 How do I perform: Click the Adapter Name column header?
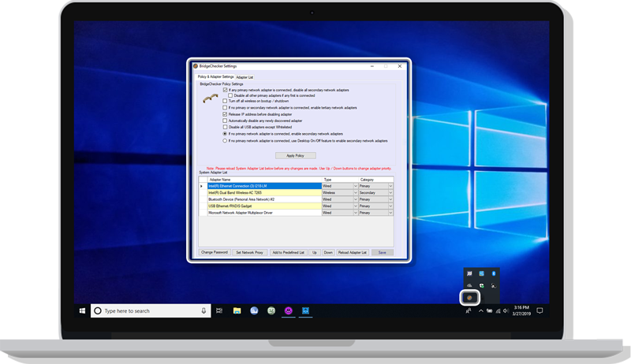[264, 180]
